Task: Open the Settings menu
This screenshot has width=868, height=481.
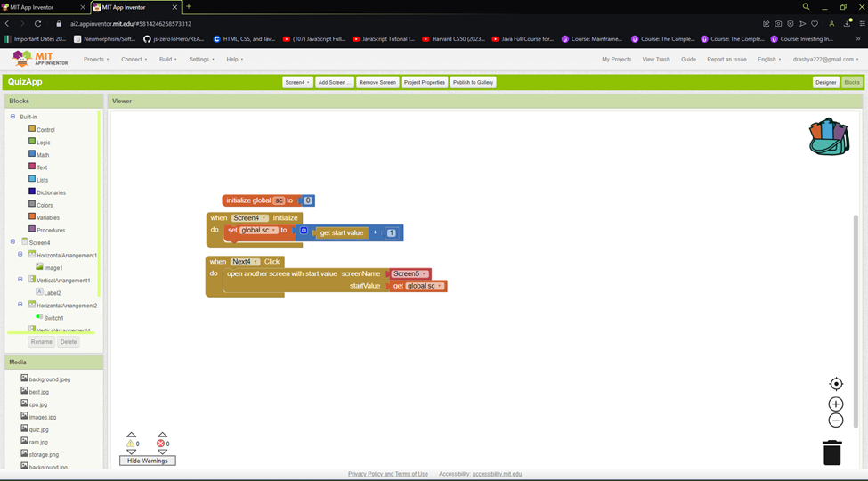Action: (x=201, y=60)
